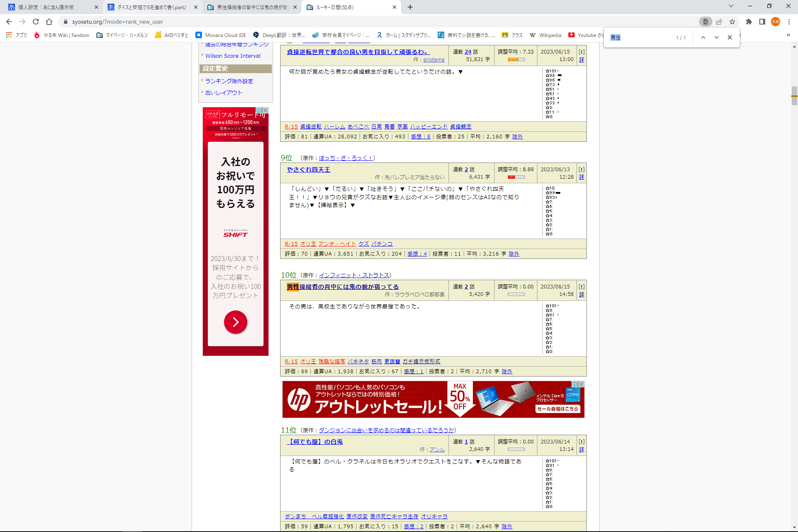Image resolution: width=798 pixels, height=532 pixels.
Task: Open story 男性操縦者の背中には鬼の貌が宿ってる
Action: pos(343,287)
